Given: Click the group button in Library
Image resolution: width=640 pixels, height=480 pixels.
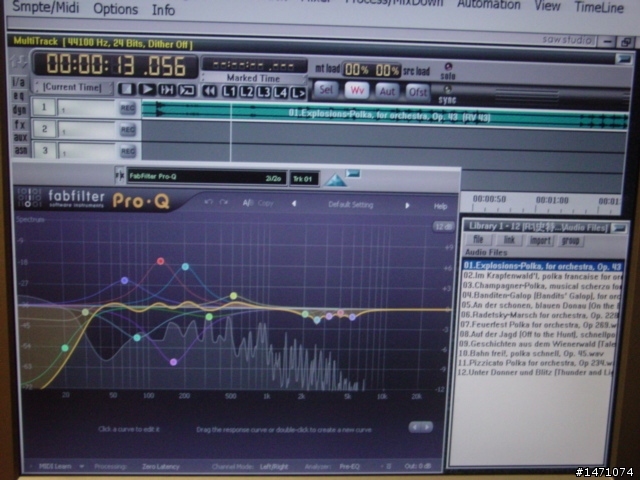Looking at the screenshot, I should 571,241.
